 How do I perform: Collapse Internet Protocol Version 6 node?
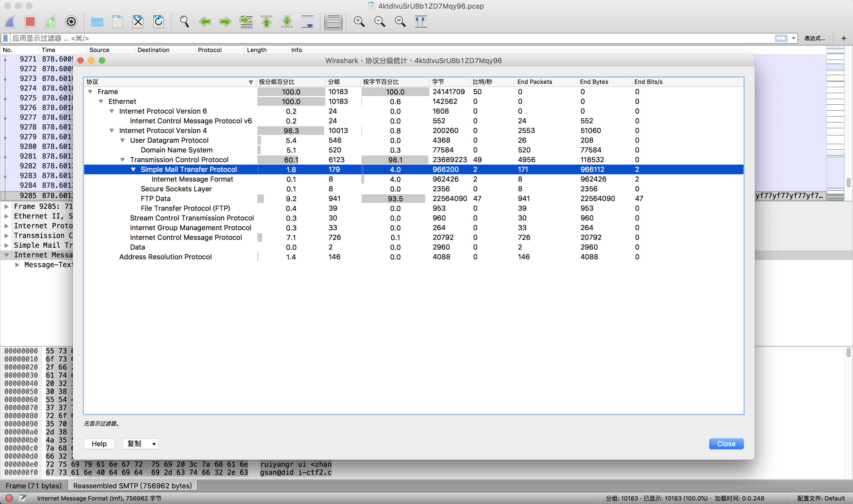point(112,111)
